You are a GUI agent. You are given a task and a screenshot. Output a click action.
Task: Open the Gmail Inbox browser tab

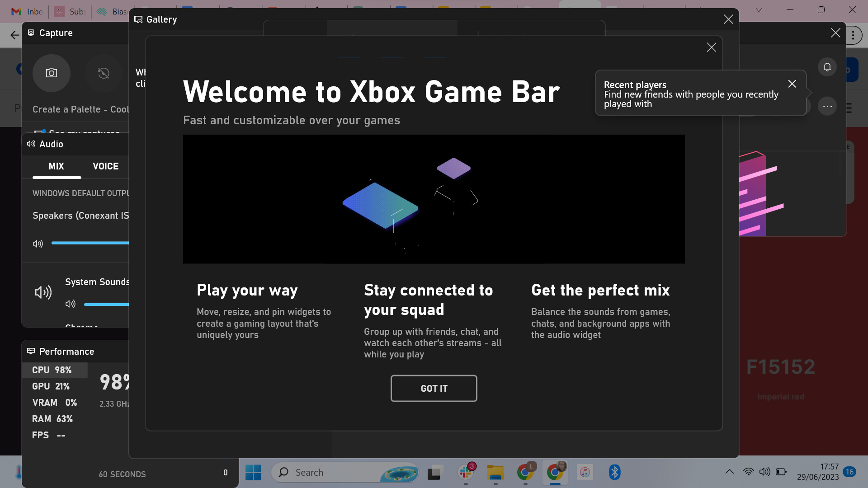[26, 11]
